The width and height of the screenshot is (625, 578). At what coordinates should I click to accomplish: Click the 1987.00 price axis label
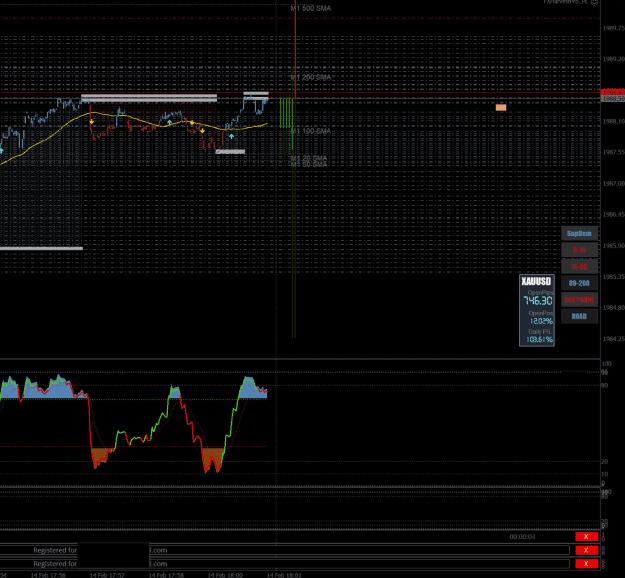tap(613, 183)
